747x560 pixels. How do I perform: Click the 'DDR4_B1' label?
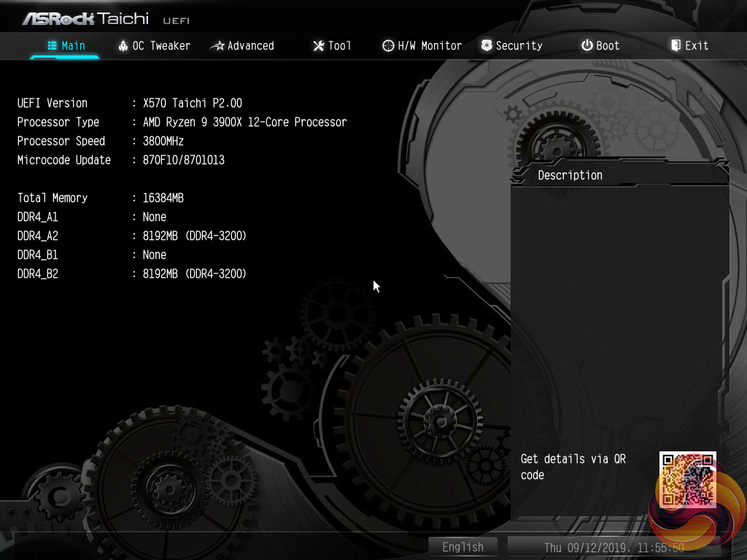tap(38, 255)
